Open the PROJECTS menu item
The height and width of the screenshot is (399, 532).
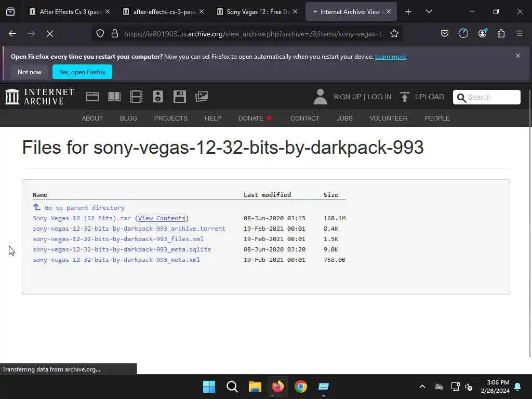pos(170,118)
